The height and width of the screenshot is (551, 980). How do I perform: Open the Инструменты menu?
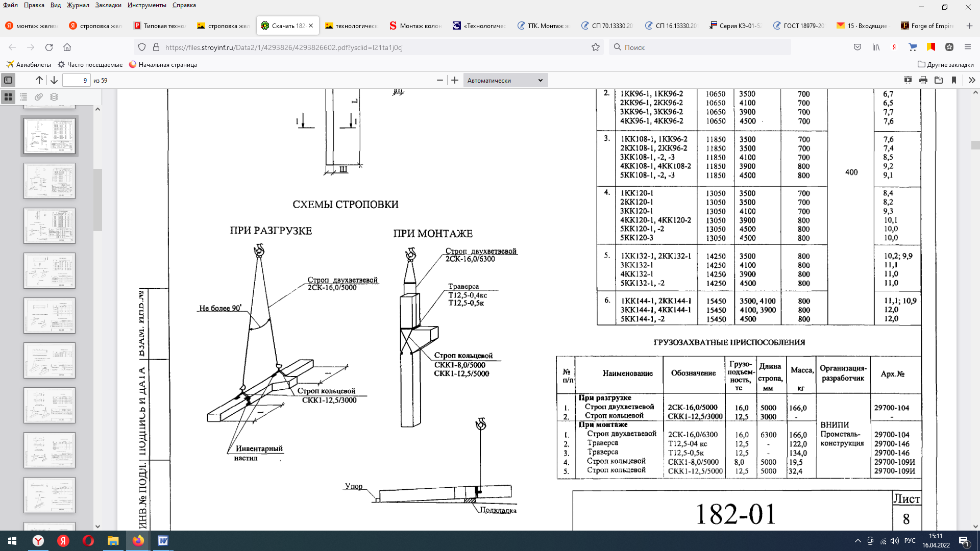[147, 5]
